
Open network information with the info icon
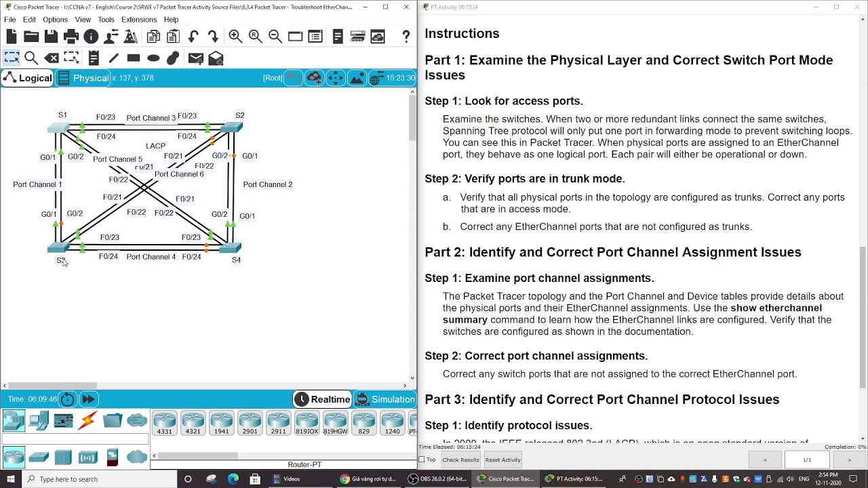tap(91, 37)
